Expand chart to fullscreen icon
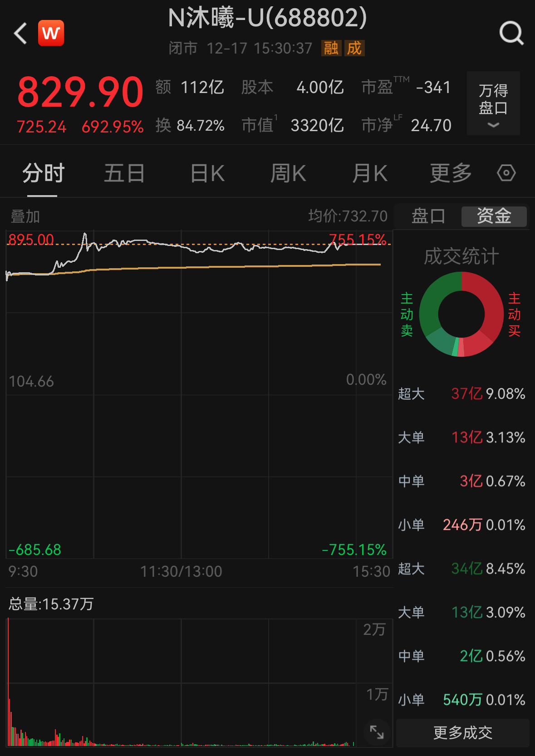Viewport: 535px width, 756px height. (x=377, y=731)
